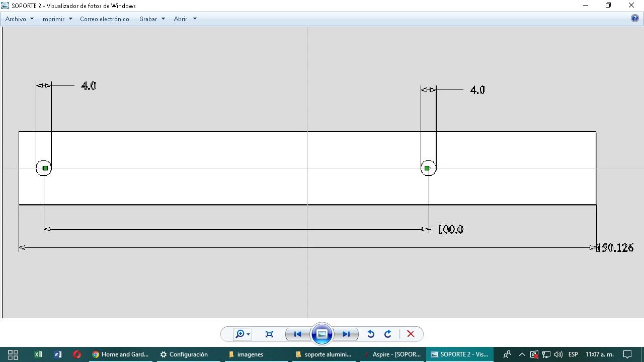This screenshot has height=362, width=644.
Task: Open the volume speaker tray icon
Action: pyautogui.click(x=558, y=354)
